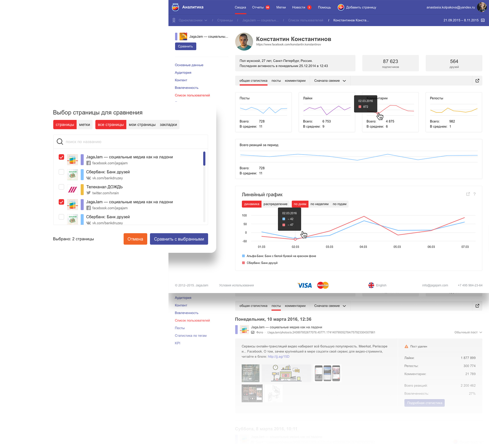Open the calendar icon next to date range
This screenshot has height=448, width=489.
click(x=483, y=20)
